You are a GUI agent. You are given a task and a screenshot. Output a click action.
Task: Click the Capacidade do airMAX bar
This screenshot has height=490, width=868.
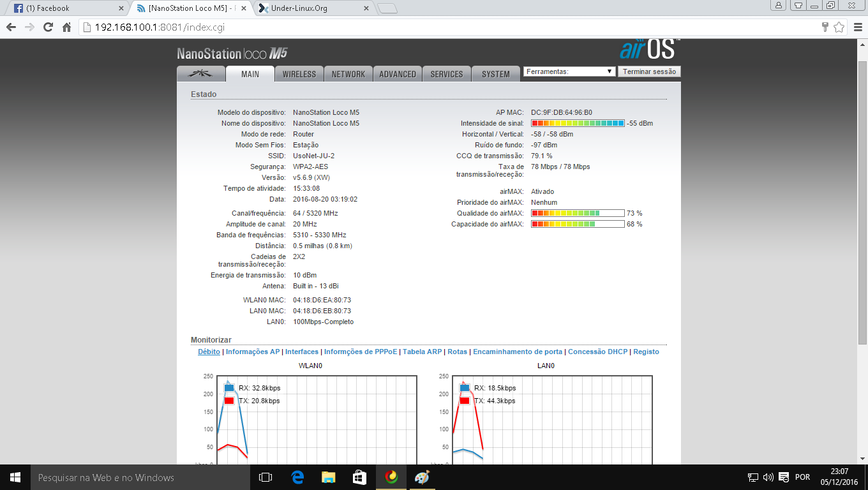(578, 224)
